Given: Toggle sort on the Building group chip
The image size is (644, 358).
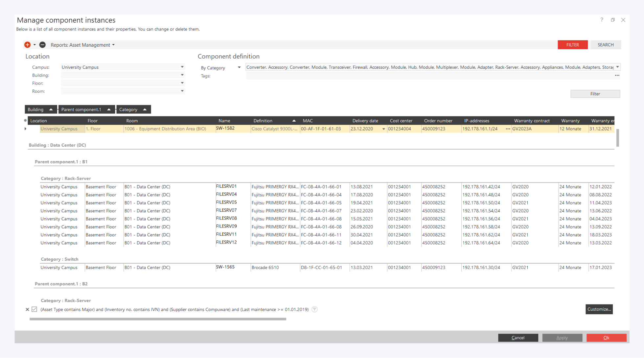Looking at the screenshot, I should (x=40, y=109).
